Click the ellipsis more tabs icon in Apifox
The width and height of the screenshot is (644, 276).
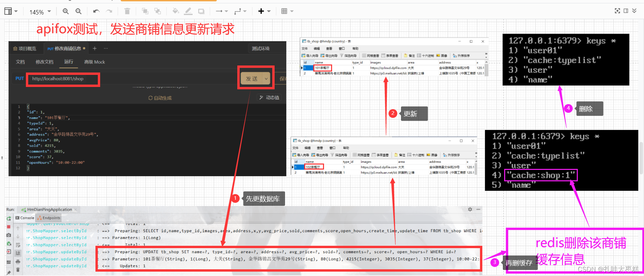tap(106, 49)
